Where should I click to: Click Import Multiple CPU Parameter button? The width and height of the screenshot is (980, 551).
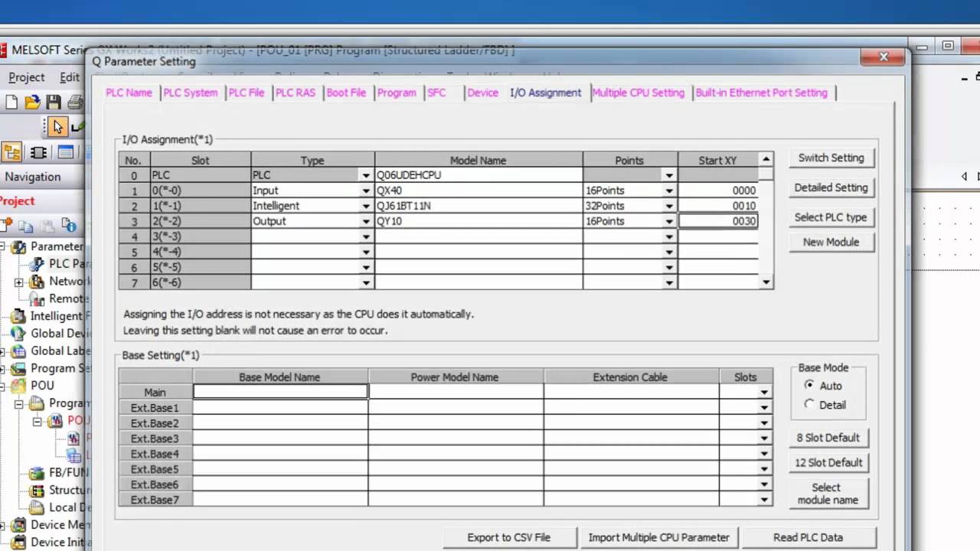click(659, 537)
